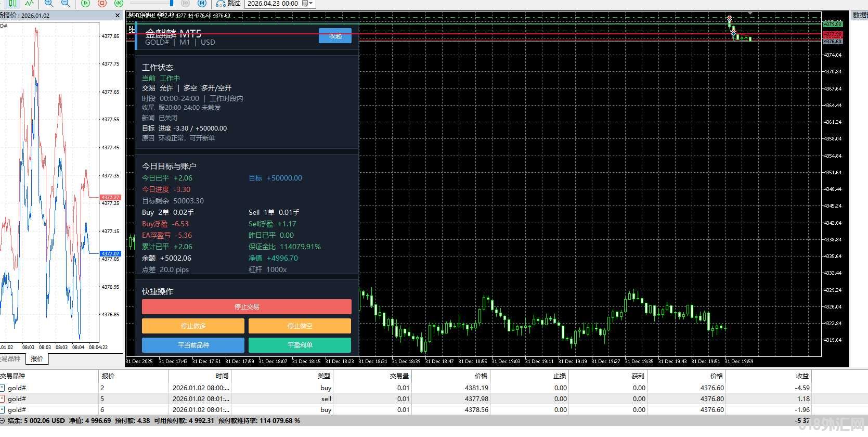Open the calendar dropdown of the 2026.04.23 date field
868x437 pixels.
(x=310, y=3)
